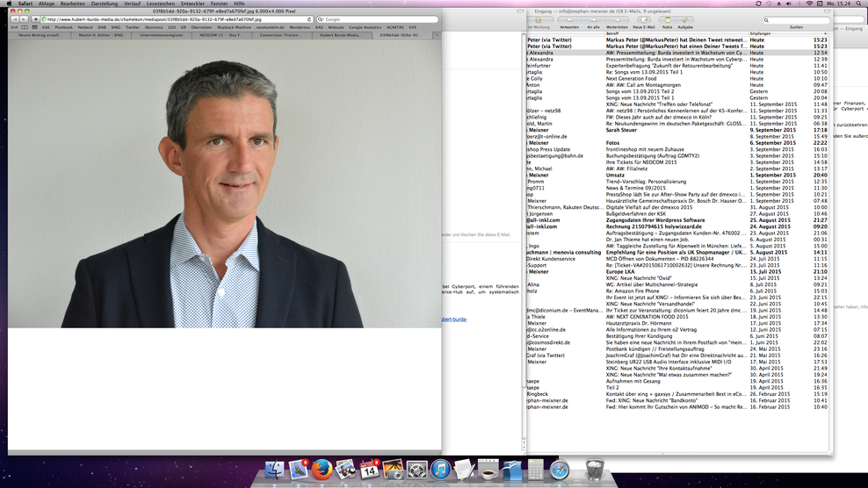868x488 pixels.
Task: Open Top Sites grid icon
Action: coord(34,27)
